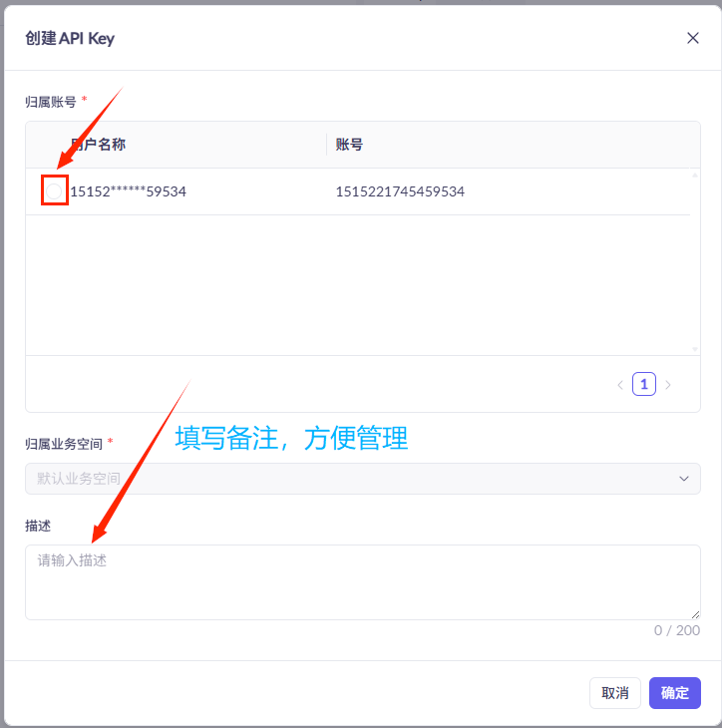
Task: Confirm by clicking the 确定 button
Action: (x=675, y=693)
